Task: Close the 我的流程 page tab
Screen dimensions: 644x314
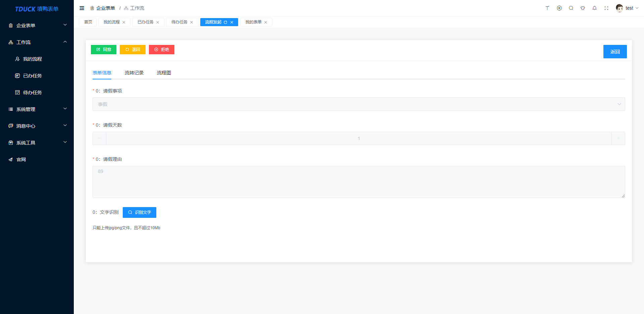Action: tap(124, 22)
